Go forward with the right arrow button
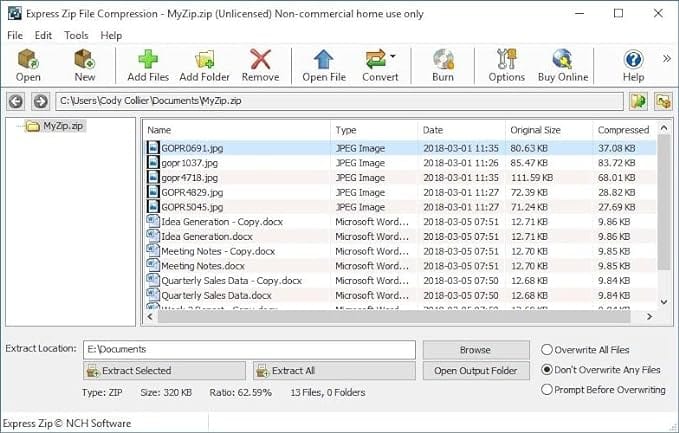Image resolution: width=679 pixels, height=433 pixels. click(x=41, y=102)
